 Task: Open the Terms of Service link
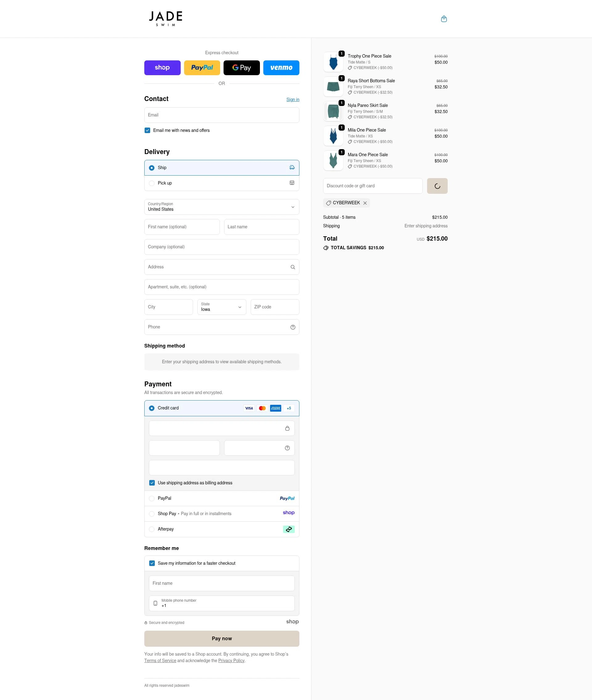pos(160,661)
